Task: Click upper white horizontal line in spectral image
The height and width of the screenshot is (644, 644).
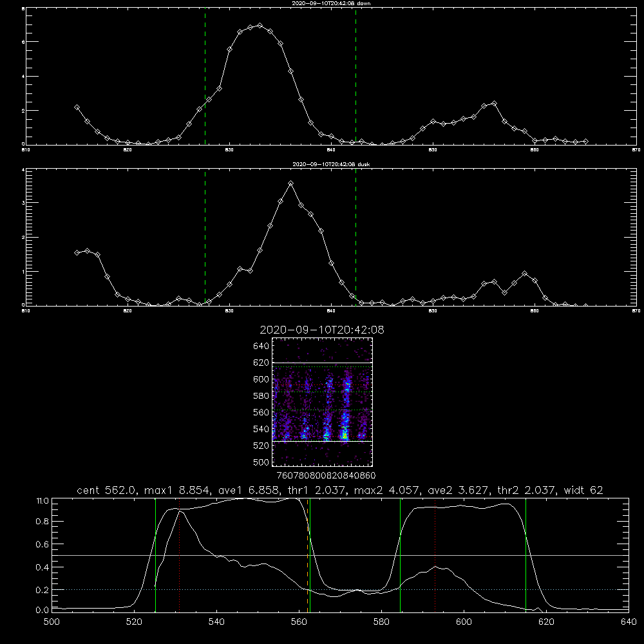Action: pyautogui.click(x=323, y=363)
